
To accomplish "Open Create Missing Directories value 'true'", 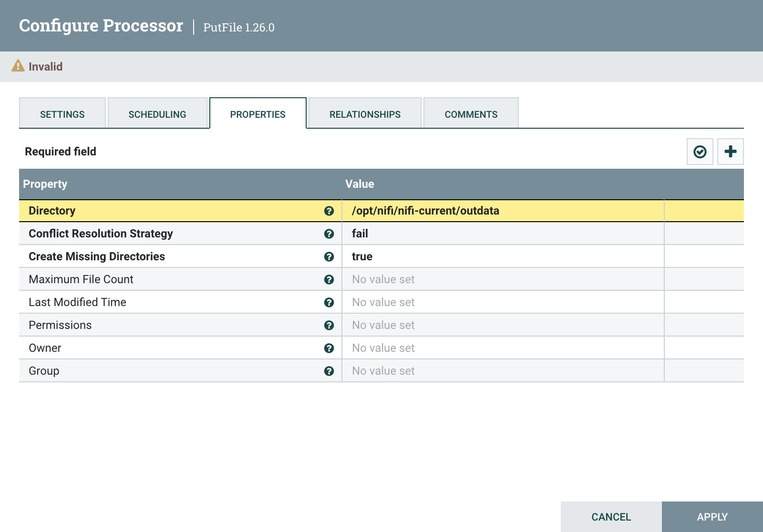I will coord(503,256).
